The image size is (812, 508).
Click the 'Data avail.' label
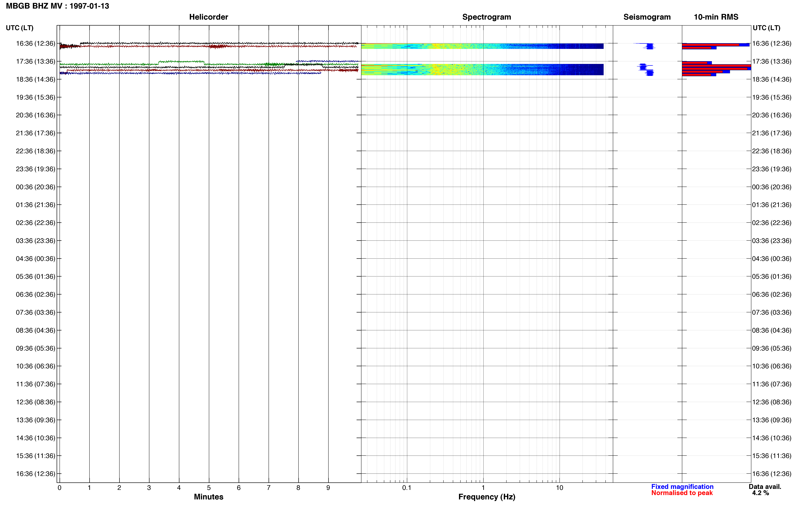point(765,486)
